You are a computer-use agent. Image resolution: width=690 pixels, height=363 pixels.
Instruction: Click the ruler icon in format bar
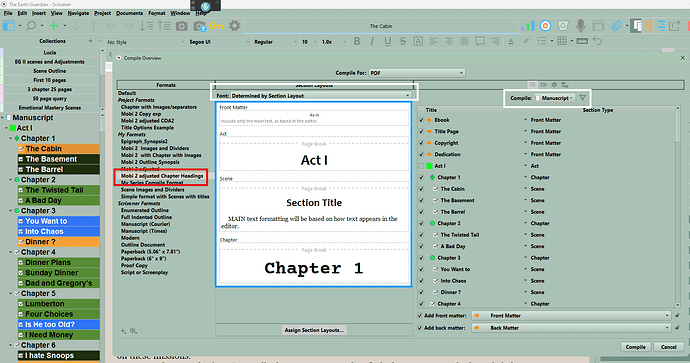click(582, 41)
